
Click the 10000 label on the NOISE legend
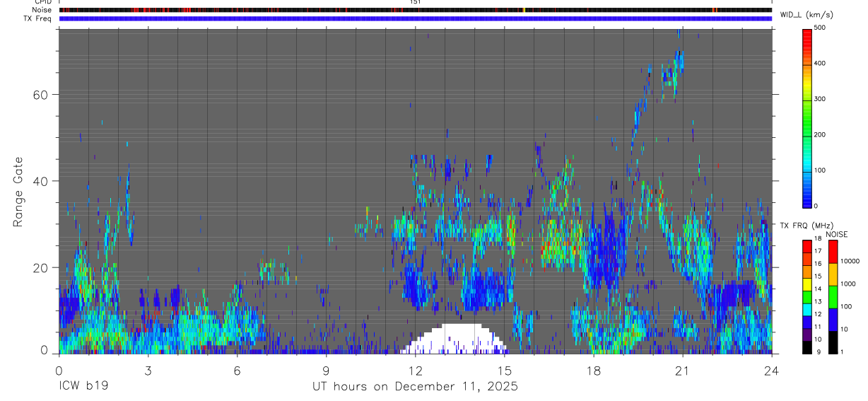click(849, 261)
